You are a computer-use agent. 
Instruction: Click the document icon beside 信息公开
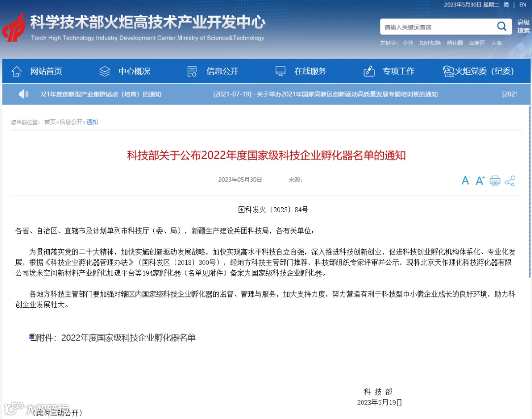[x=192, y=71]
